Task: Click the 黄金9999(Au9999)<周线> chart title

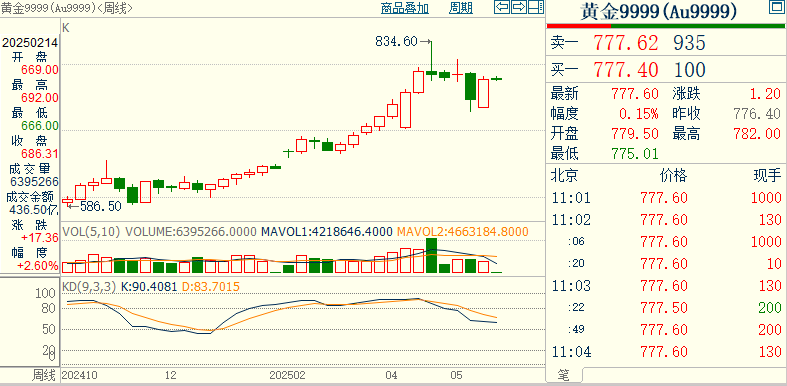Action: (x=67, y=8)
